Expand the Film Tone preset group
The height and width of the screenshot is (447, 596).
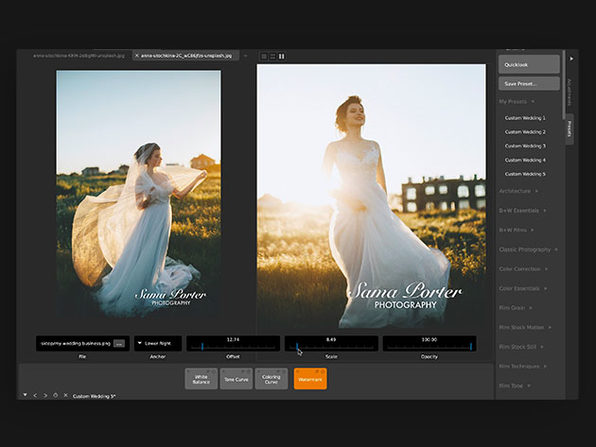[x=515, y=386]
